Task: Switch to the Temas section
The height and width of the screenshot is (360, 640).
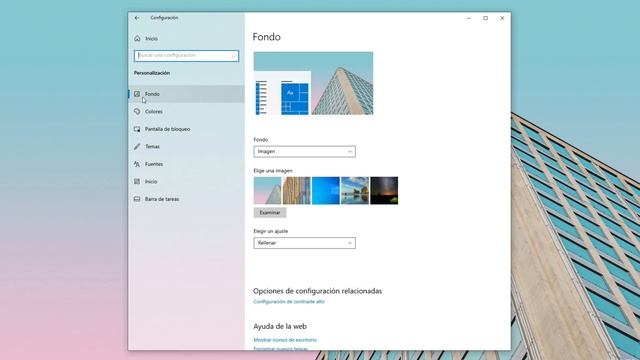Action: pyautogui.click(x=152, y=147)
